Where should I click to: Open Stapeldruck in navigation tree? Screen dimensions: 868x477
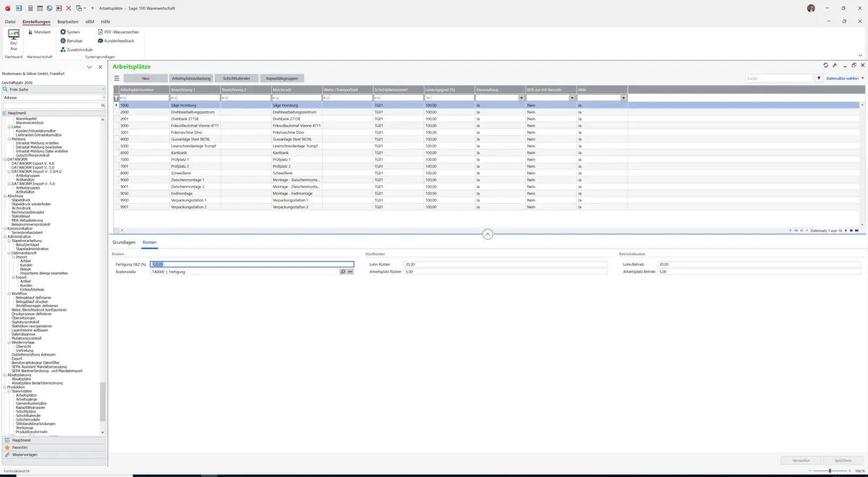click(x=21, y=199)
